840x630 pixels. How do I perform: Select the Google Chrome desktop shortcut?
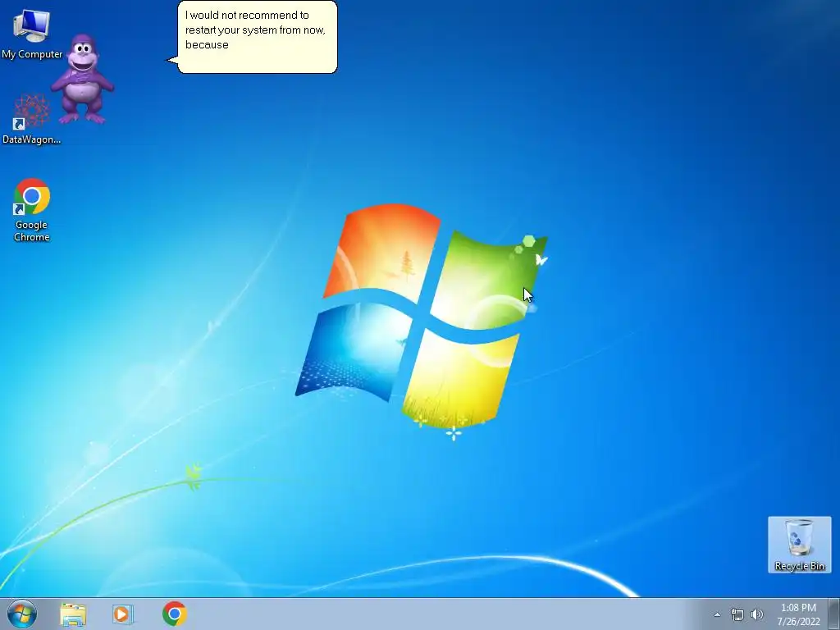pos(32,210)
